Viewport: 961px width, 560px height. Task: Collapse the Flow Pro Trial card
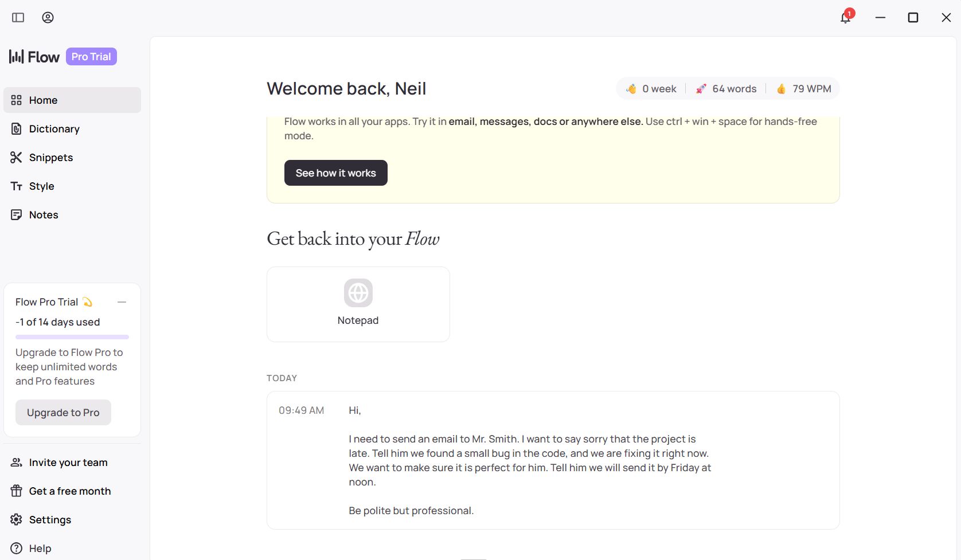[x=122, y=301]
